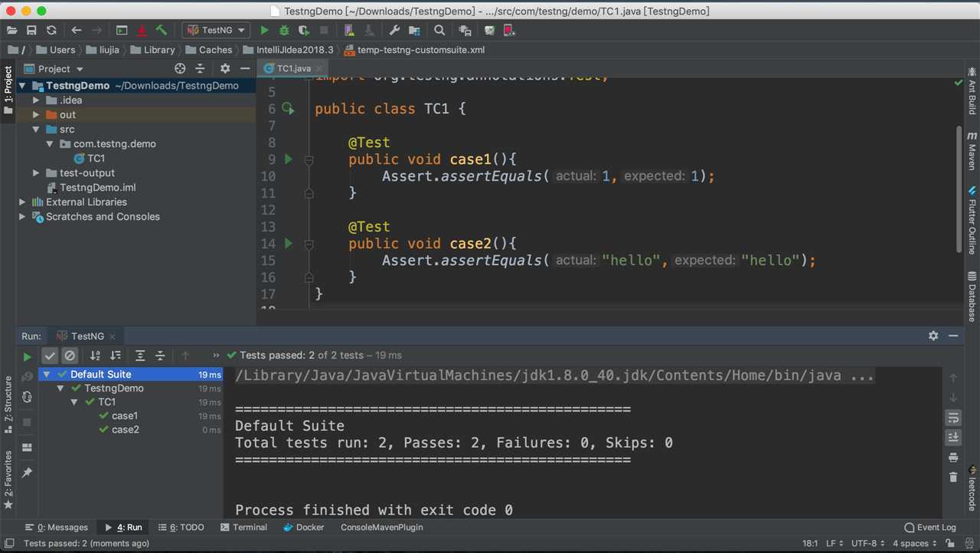980x553 pixels.
Task: Run with Coverage toolbar icon
Action: click(x=304, y=30)
